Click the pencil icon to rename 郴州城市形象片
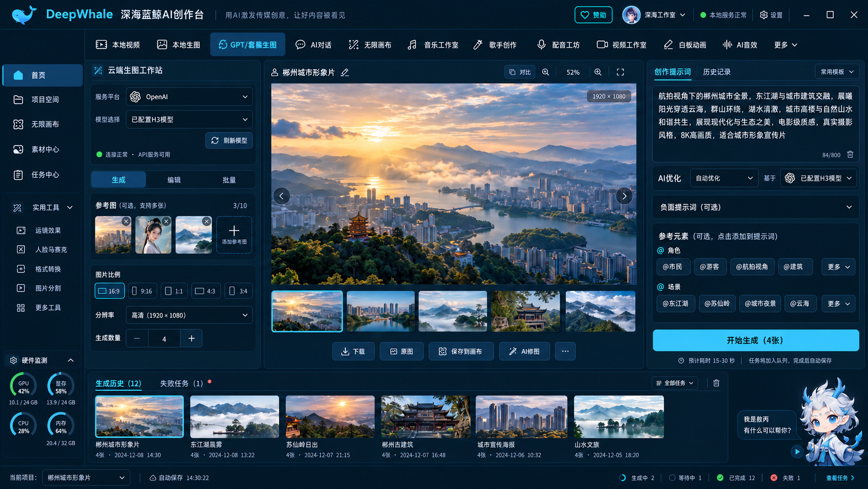Image resolution: width=868 pixels, height=489 pixels. (344, 73)
